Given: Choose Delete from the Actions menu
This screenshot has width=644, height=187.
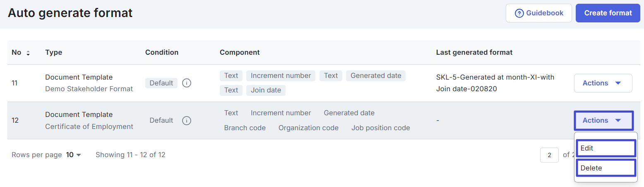Looking at the screenshot, I should [606, 168].
